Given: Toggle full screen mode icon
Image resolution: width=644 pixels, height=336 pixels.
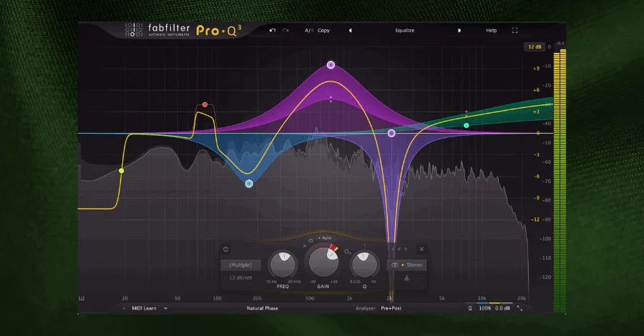Looking at the screenshot, I should [514, 30].
